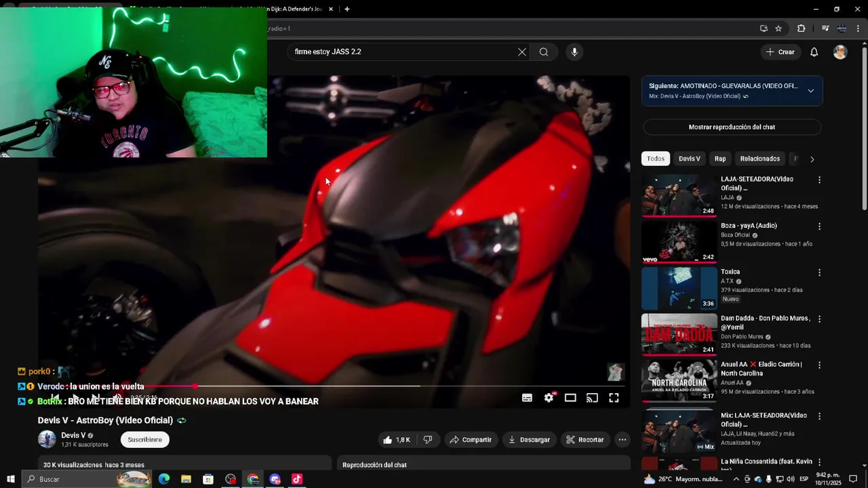The width and height of the screenshot is (868, 488).
Task: Open Reproducción del chat panel
Action: (x=484, y=464)
